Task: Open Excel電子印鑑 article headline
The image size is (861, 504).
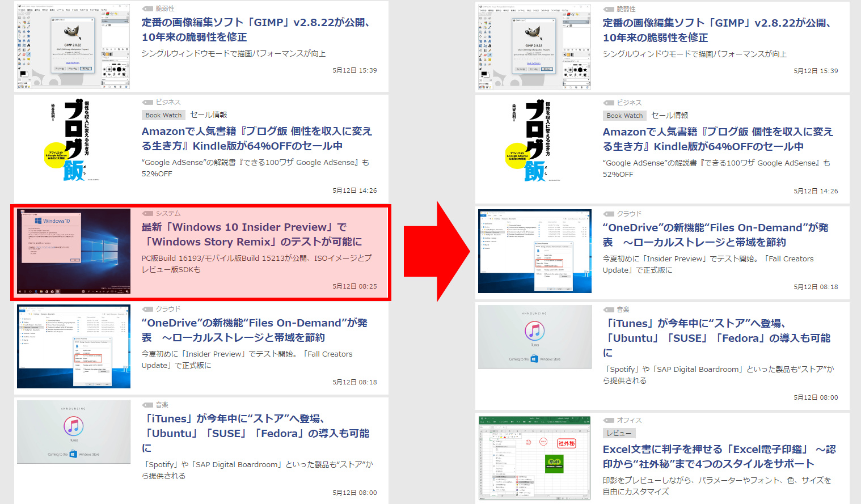Action: [719, 456]
